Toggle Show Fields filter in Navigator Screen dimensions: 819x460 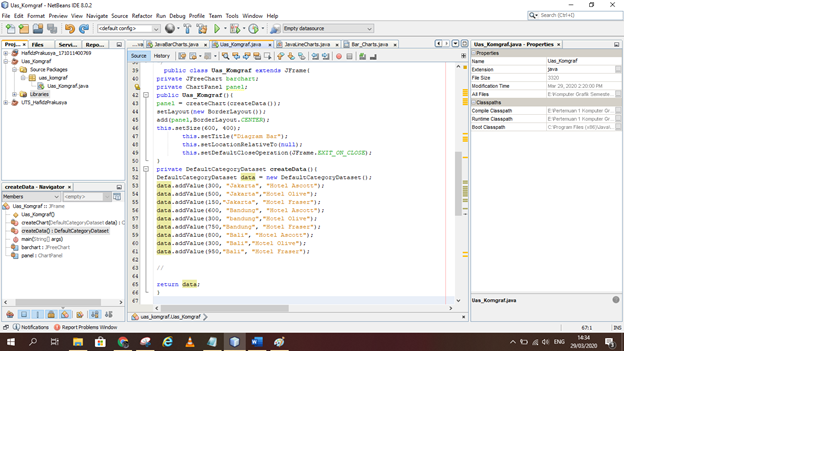pyautogui.click(x=24, y=314)
